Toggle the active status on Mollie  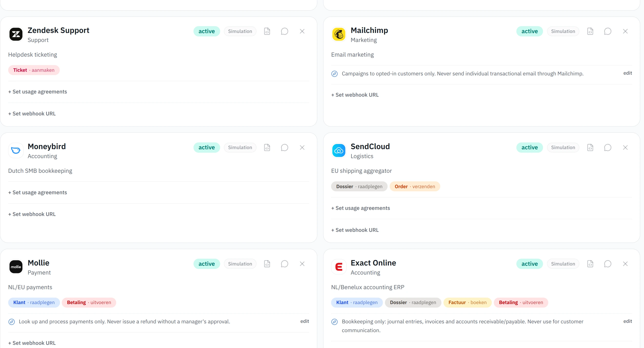[207, 264]
